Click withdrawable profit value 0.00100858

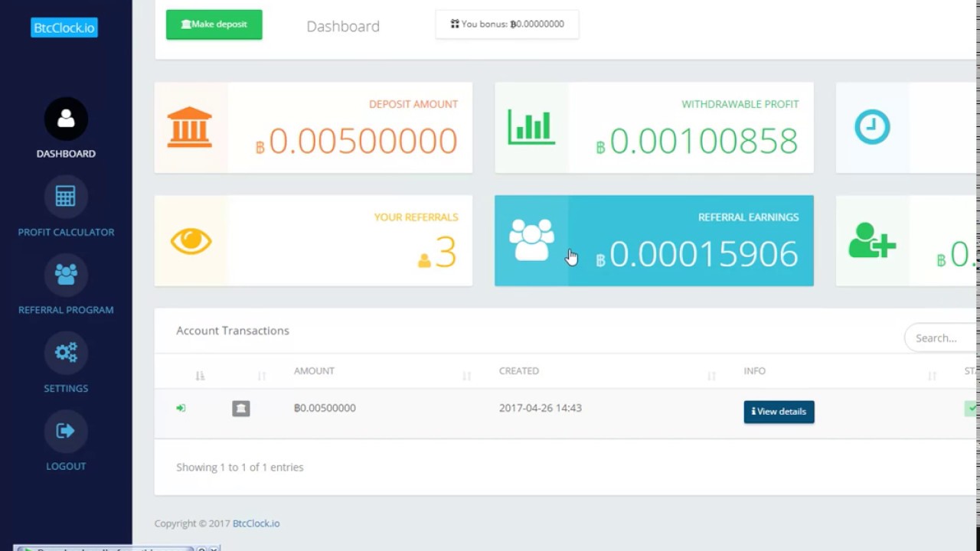click(697, 141)
